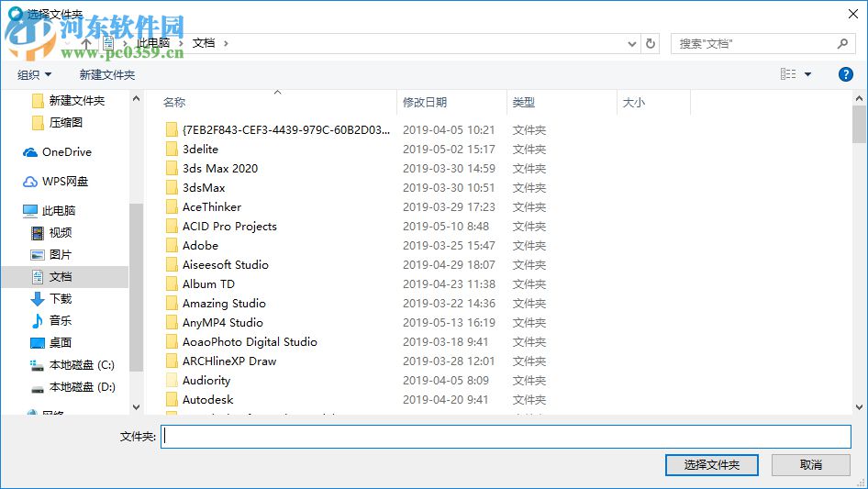Click the file list scrollbar down arrow

pos(859,407)
